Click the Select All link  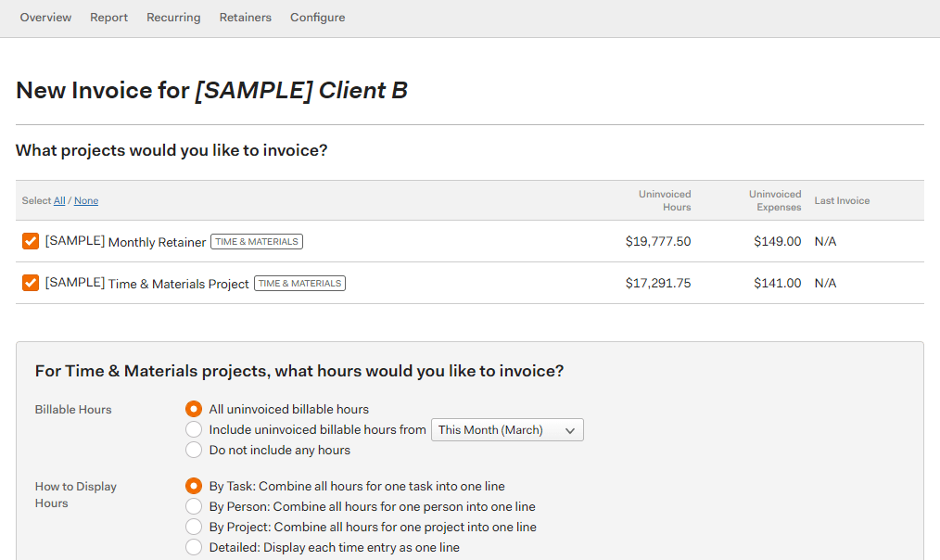59,201
